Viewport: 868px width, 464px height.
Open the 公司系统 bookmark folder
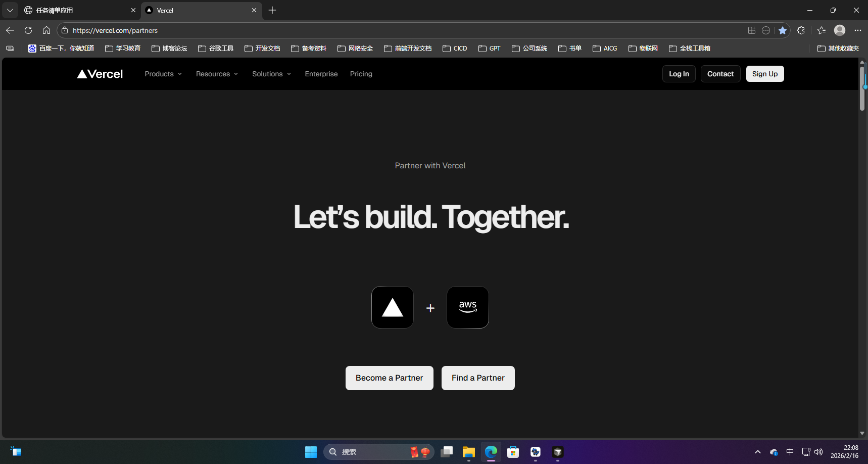pyautogui.click(x=529, y=49)
